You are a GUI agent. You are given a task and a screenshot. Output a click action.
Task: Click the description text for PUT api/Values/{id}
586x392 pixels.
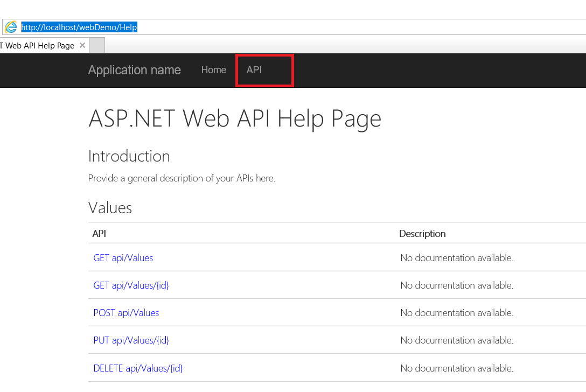457,340
